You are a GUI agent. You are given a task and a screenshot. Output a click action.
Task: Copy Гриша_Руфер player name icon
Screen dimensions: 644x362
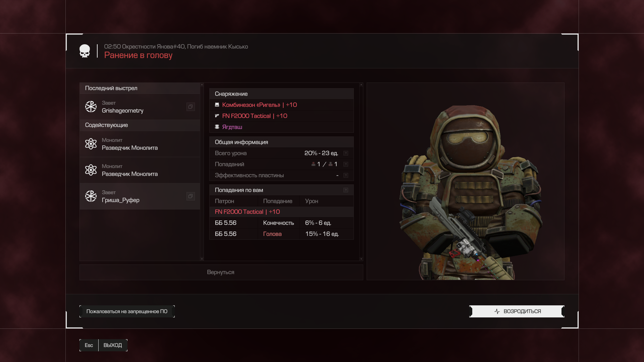pyautogui.click(x=191, y=196)
